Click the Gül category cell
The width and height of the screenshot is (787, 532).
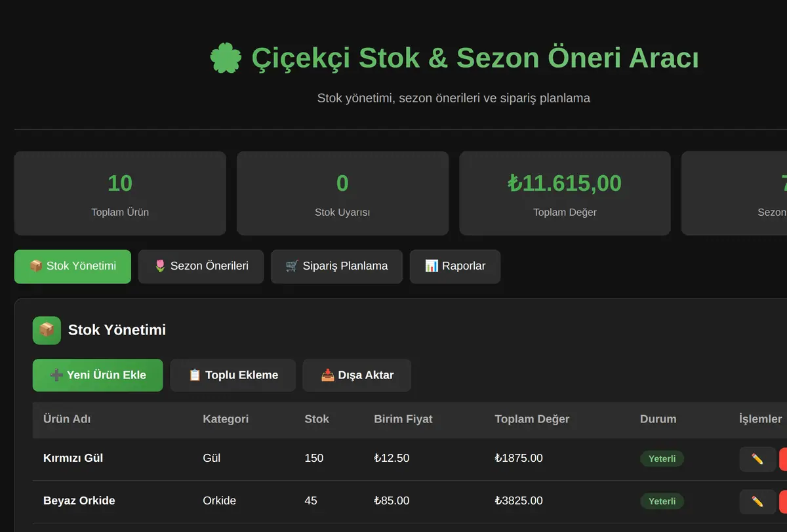[x=212, y=458]
